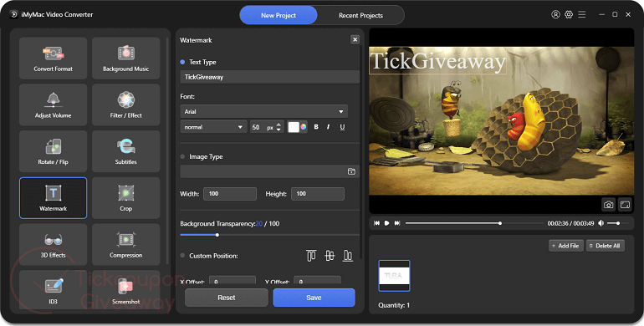Toggle fullscreen video preview
This screenshot has width=644, height=326.
pos(625,205)
